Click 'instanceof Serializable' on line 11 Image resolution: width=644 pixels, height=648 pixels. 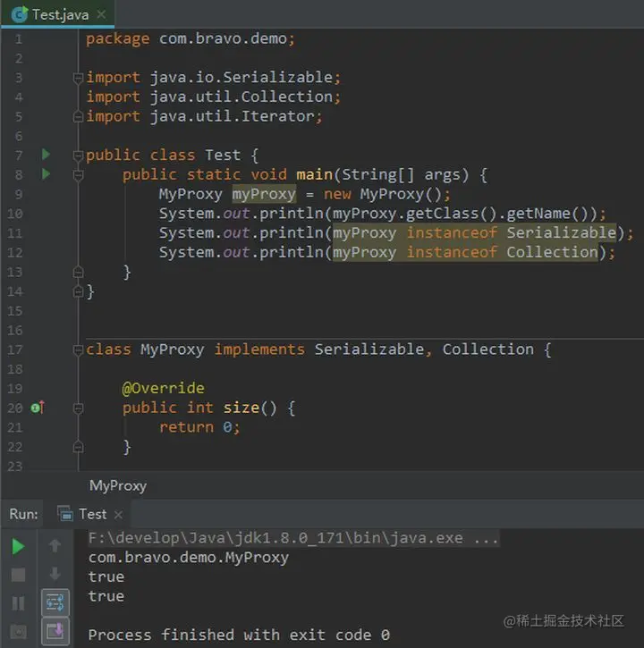pyautogui.click(x=512, y=233)
